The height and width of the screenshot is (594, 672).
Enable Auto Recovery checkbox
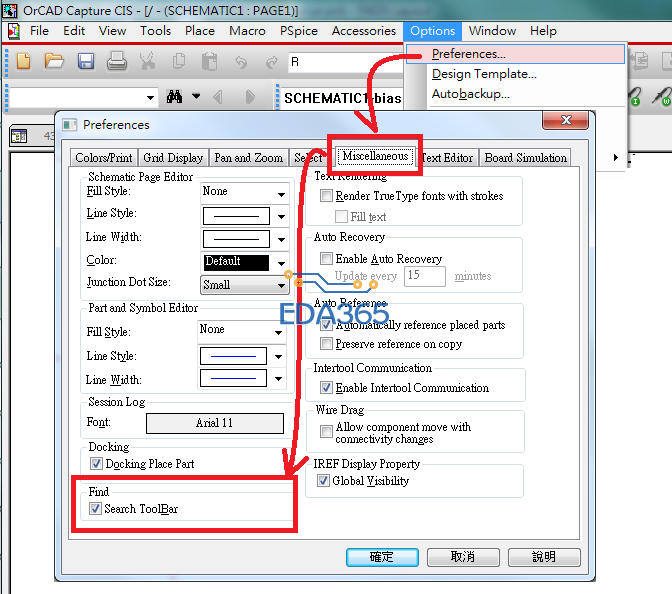326,258
